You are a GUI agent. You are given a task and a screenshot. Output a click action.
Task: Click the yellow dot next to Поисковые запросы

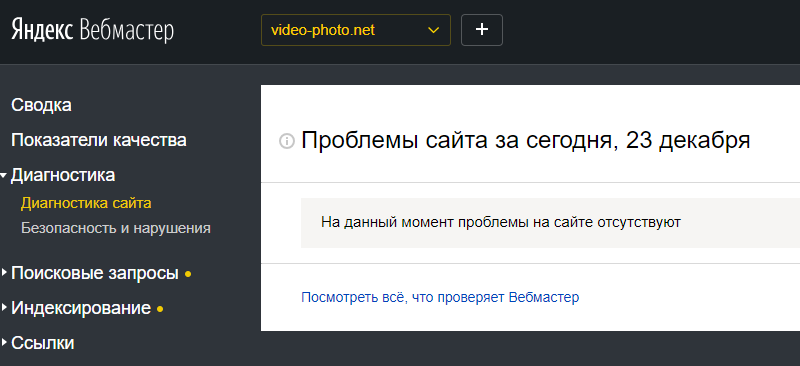click(188, 275)
